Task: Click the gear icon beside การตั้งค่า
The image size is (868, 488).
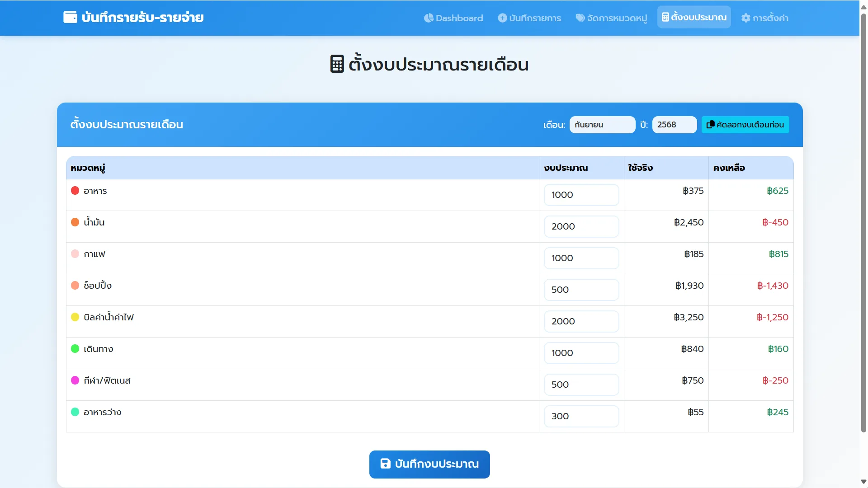Action: 745,18
